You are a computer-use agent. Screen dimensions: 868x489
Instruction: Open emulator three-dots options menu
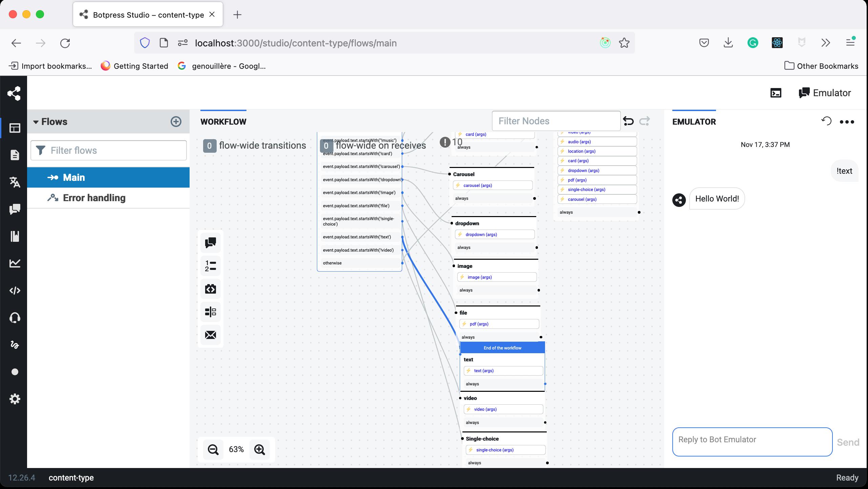click(847, 122)
